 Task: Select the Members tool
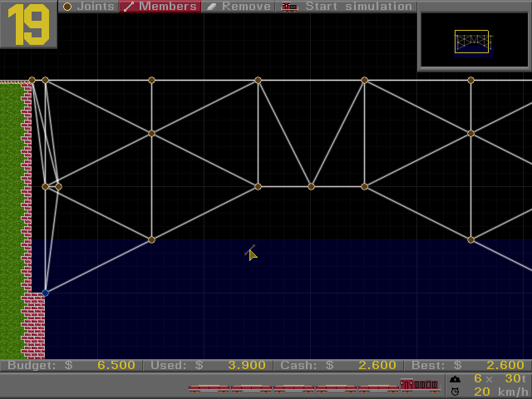[160, 7]
